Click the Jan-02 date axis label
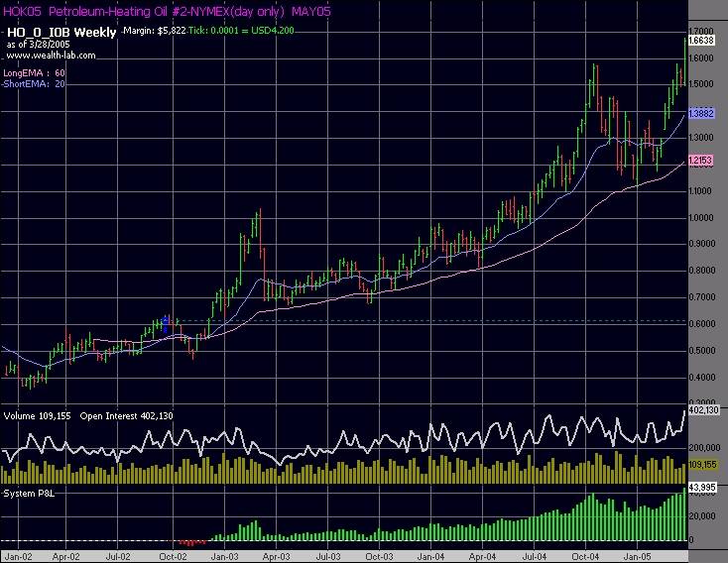 19,556
